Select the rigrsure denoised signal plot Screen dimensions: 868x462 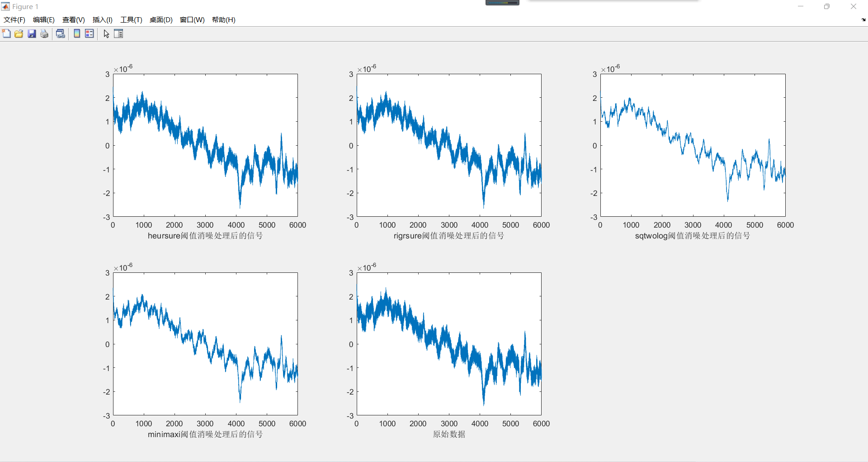449,145
